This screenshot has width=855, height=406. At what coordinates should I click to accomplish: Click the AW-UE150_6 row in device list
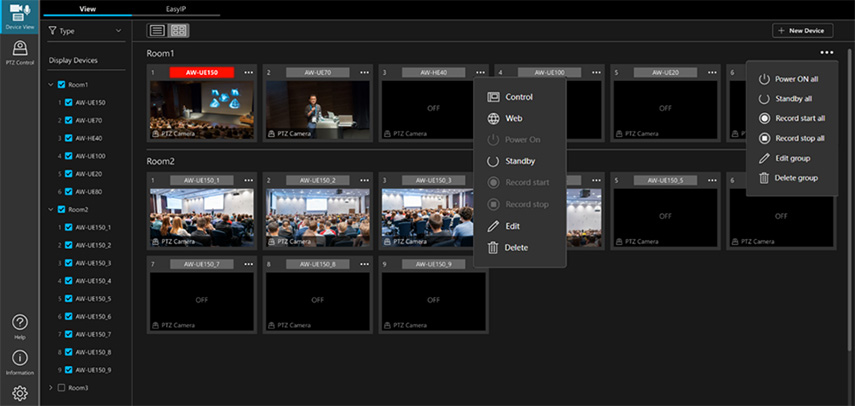(86, 317)
